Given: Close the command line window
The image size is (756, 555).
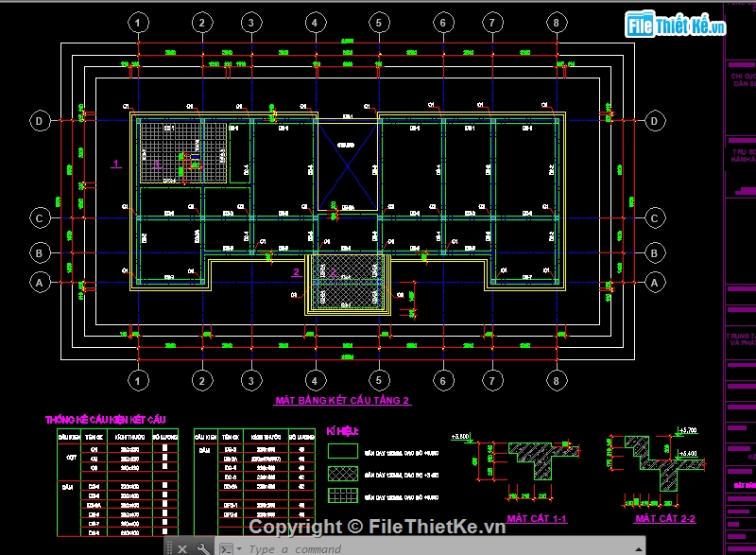Looking at the screenshot, I should pyautogui.click(x=182, y=548).
